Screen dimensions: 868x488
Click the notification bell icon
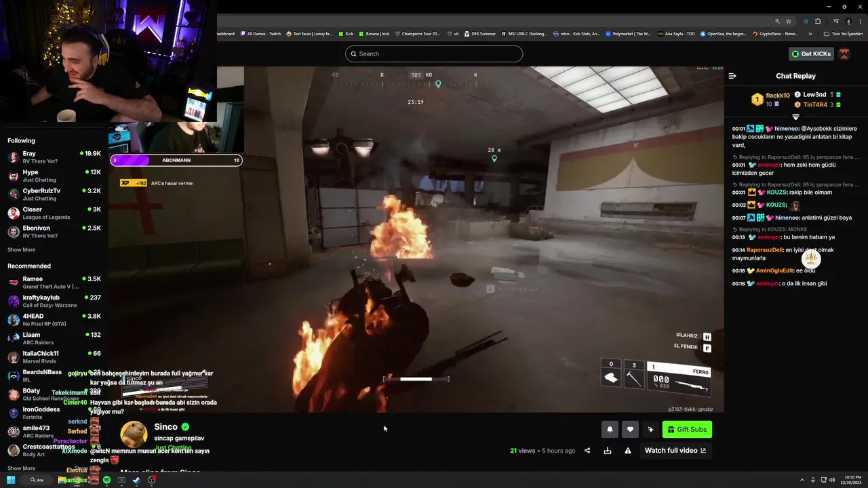coord(610,429)
